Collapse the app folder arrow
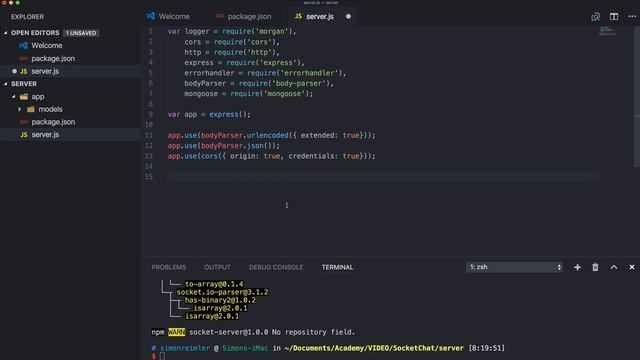 click(13, 97)
